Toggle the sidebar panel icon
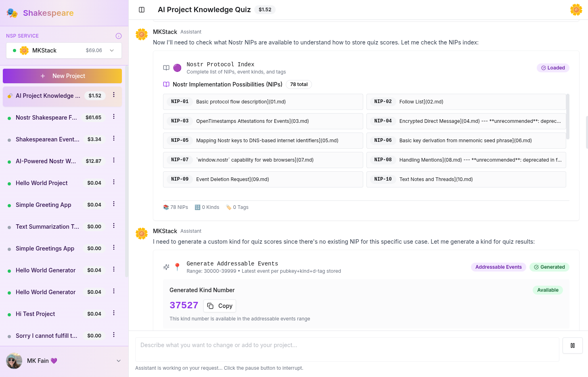Image resolution: width=588 pixels, height=377 pixels. 142,10
